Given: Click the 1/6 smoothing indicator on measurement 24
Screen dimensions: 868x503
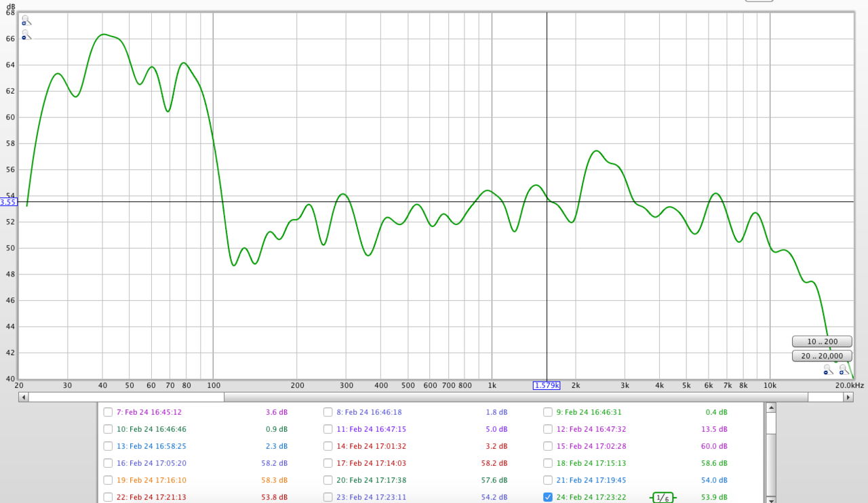Looking at the screenshot, I should coord(663,498).
